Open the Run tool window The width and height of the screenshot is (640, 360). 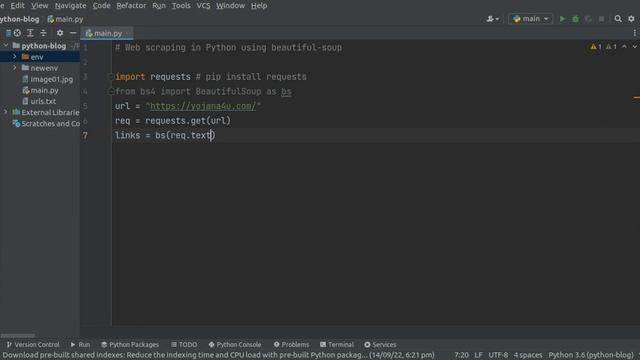(80, 344)
